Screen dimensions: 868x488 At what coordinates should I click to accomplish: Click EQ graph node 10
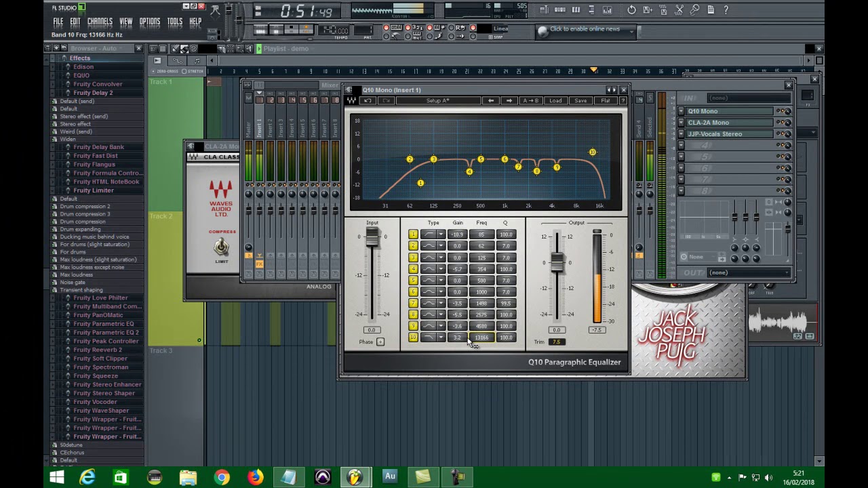pos(592,152)
